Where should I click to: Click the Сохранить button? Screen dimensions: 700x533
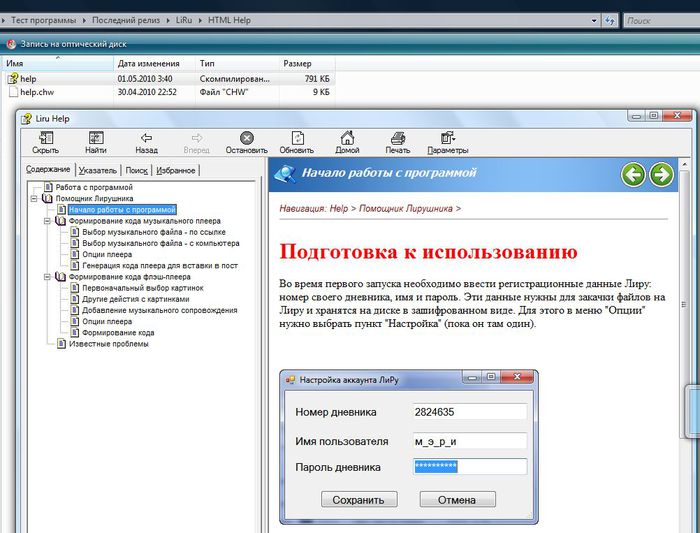click(359, 500)
